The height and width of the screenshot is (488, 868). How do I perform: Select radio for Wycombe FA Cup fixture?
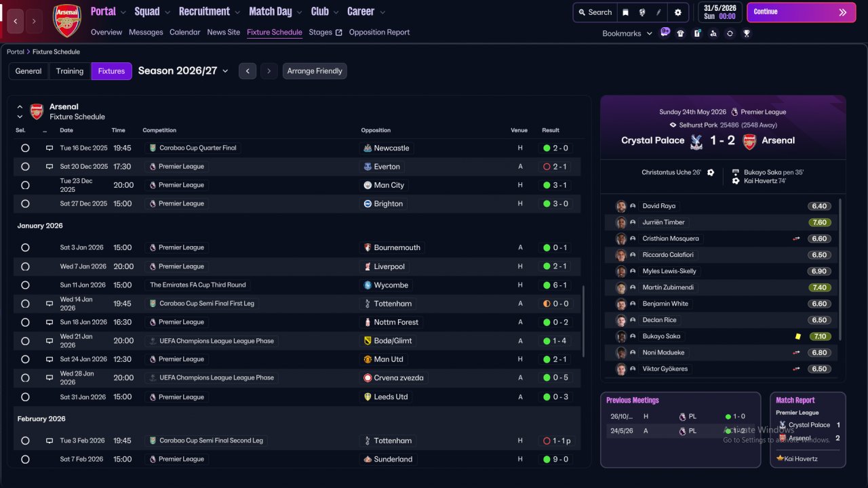25,285
